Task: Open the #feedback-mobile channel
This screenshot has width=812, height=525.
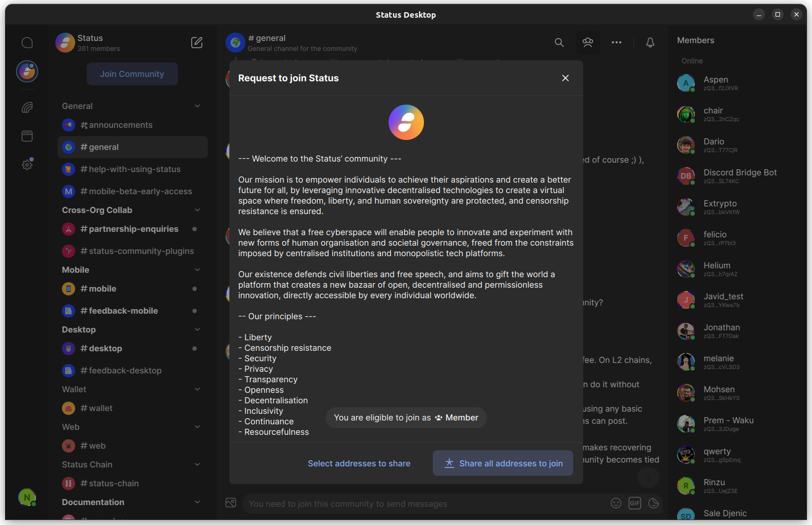Action: click(133, 311)
